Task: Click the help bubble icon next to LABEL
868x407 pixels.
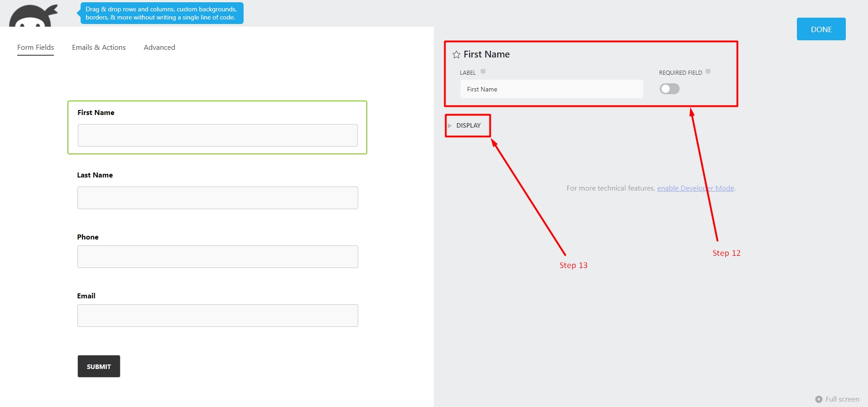Action: (x=483, y=72)
